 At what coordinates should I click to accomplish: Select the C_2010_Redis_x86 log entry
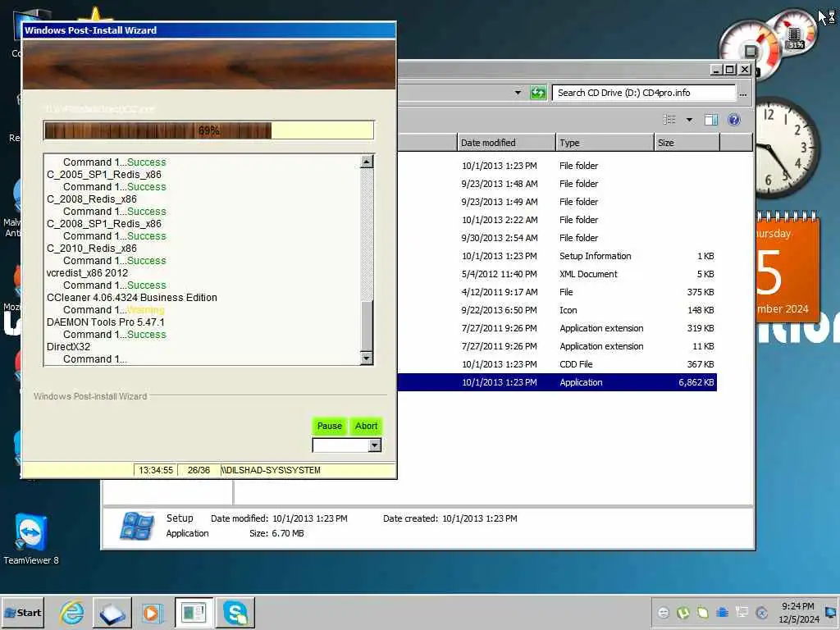[x=92, y=248]
